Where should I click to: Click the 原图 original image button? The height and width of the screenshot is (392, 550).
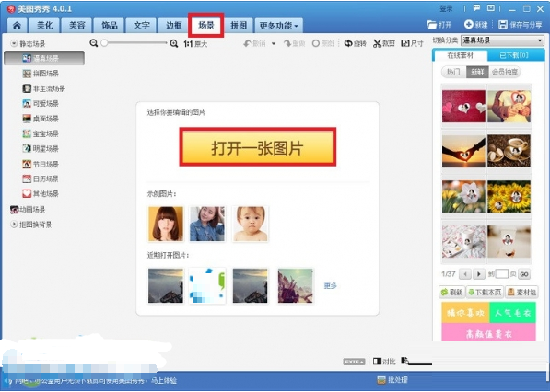click(x=322, y=43)
